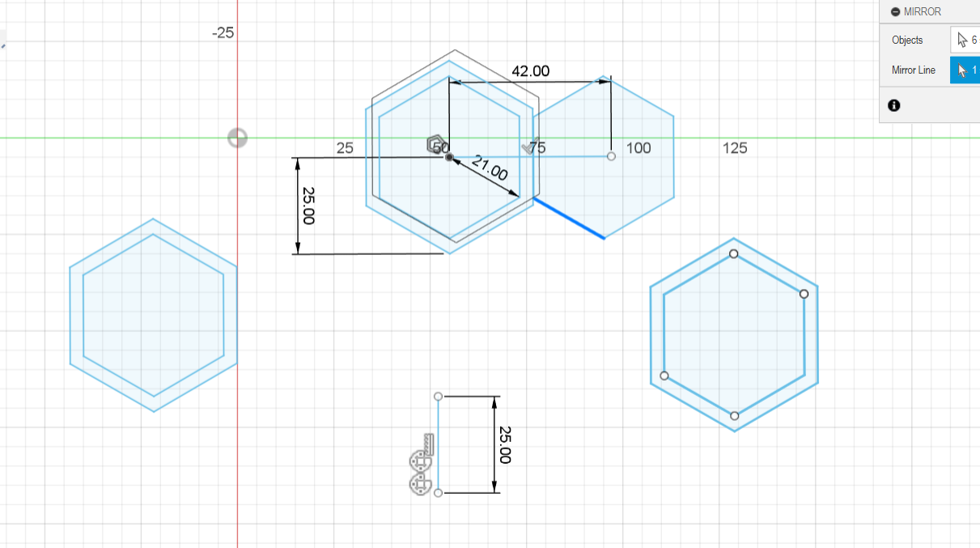Viewport: 980px width, 548px height.
Task: Select the bottom vertex point of the right hexagon
Action: pyautogui.click(x=734, y=415)
